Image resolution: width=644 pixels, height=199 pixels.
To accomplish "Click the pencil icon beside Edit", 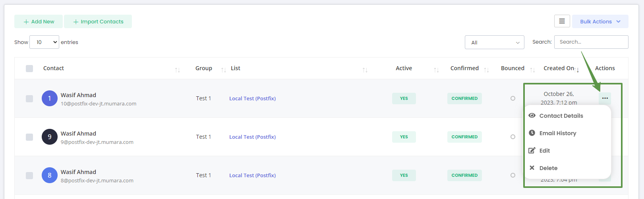I will click(532, 150).
